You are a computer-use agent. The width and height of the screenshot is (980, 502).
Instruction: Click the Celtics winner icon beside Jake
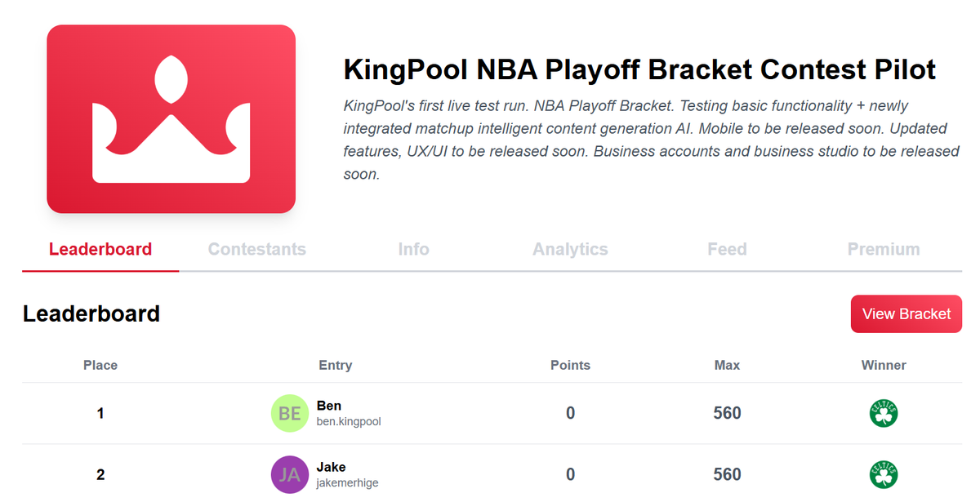click(x=884, y=474)
